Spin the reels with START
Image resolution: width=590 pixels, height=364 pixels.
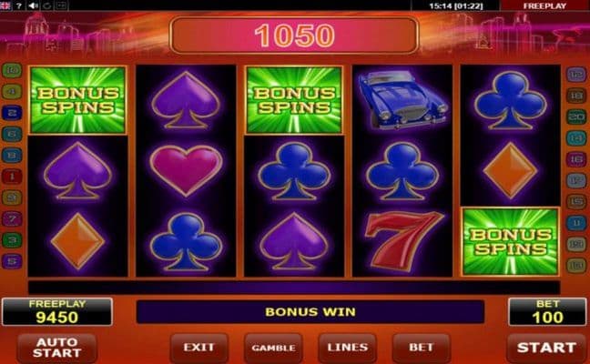(x=546, y=348)
